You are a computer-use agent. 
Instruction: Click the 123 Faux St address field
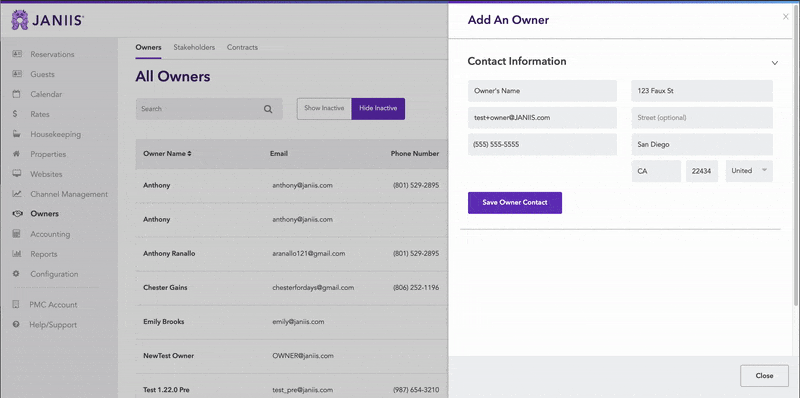(702, 91)
